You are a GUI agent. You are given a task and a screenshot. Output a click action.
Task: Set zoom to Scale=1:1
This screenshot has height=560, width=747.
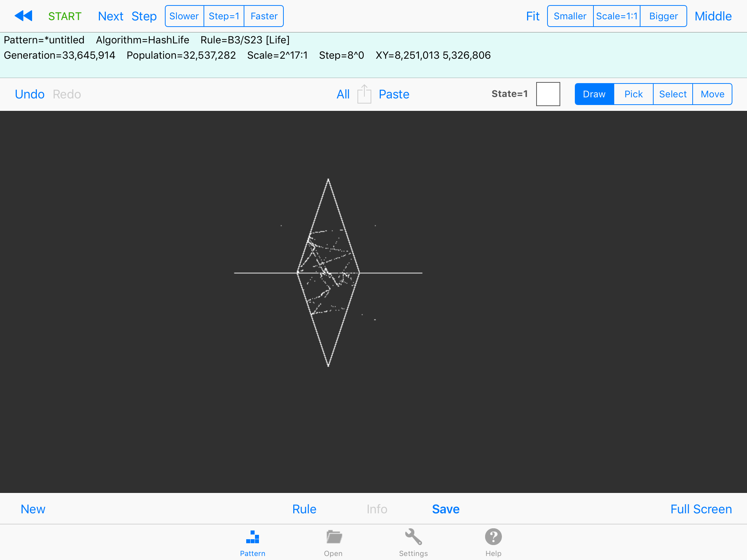point(617,16)
